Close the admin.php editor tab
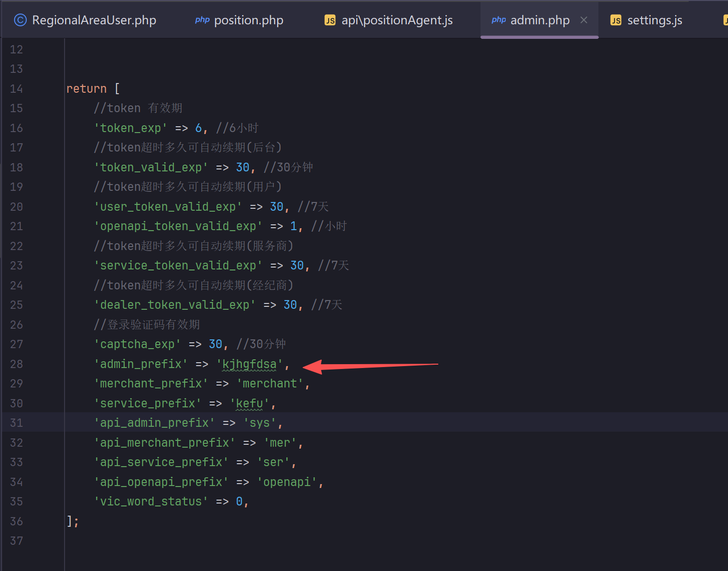This screenshot has height=571, width=728. 584,20
